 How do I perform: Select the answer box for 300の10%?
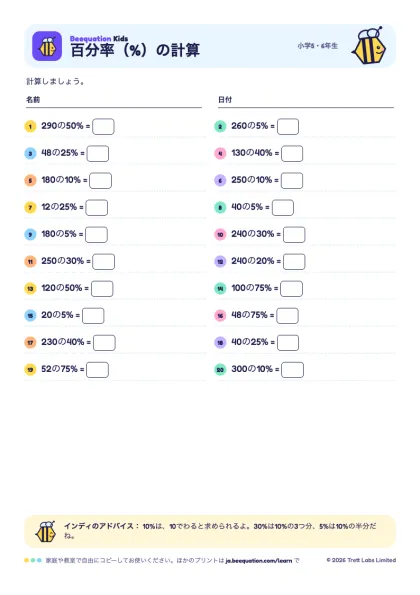click(x=293, y=370)
